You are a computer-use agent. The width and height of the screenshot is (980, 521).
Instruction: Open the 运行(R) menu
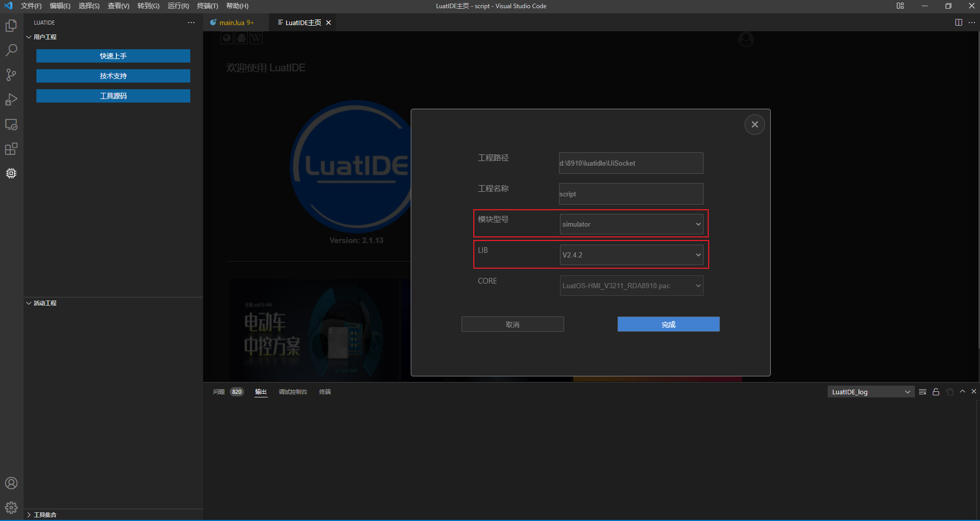pyautogui.click(x=178, y=6)
